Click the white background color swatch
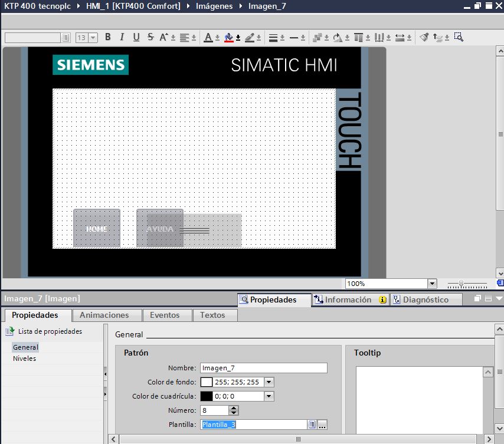504x444 pixels. 207,382
